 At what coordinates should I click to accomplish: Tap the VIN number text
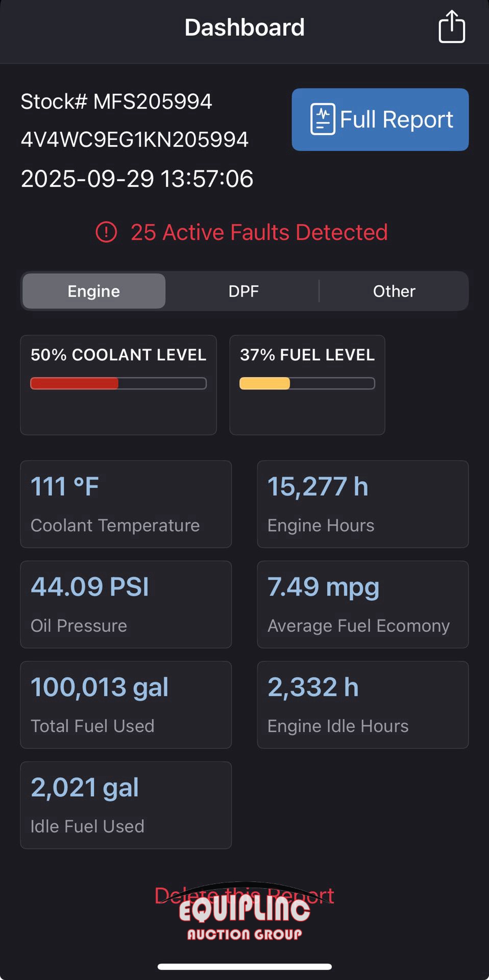[135, 139]
